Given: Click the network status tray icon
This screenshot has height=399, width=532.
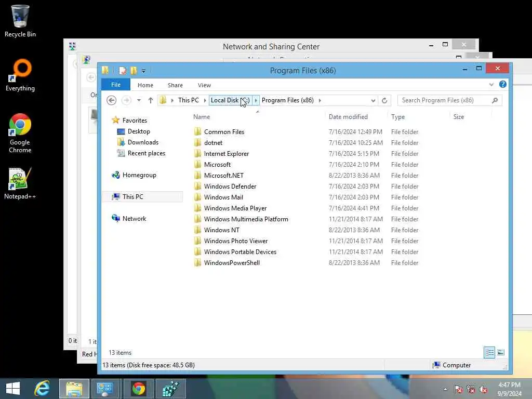Looking at the screenshot, I should 471,389.
